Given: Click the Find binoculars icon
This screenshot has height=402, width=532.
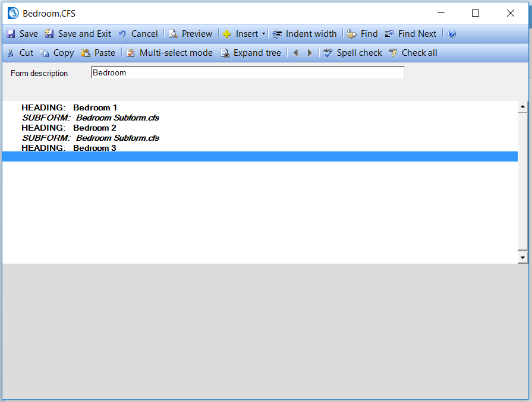Looking at the screenshot, I should (352, 34).
